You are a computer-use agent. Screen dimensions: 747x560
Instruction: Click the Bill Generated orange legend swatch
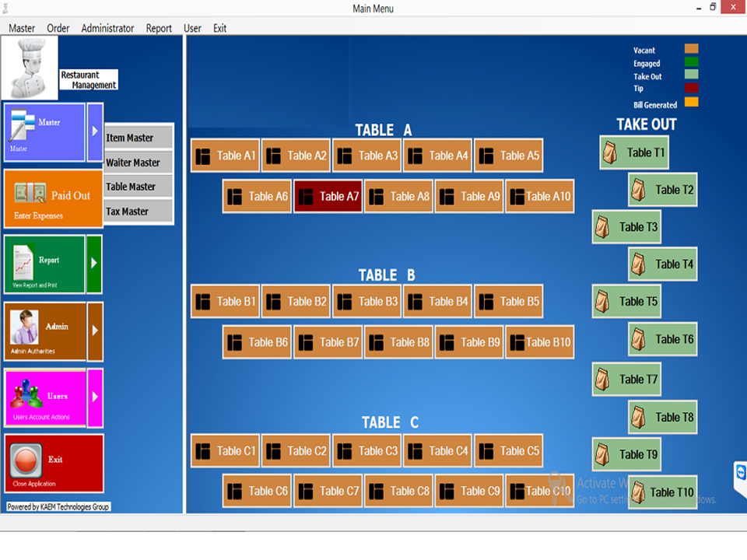(x=691, y=102)
